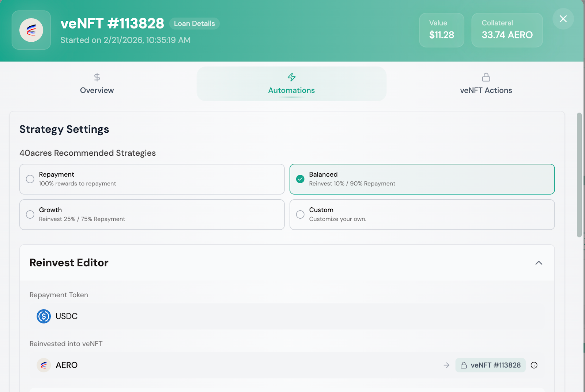The width and height of the screenshot is (585, 392).
Task: Click the 'veNFT #113828' title heading
Action: 112,23
